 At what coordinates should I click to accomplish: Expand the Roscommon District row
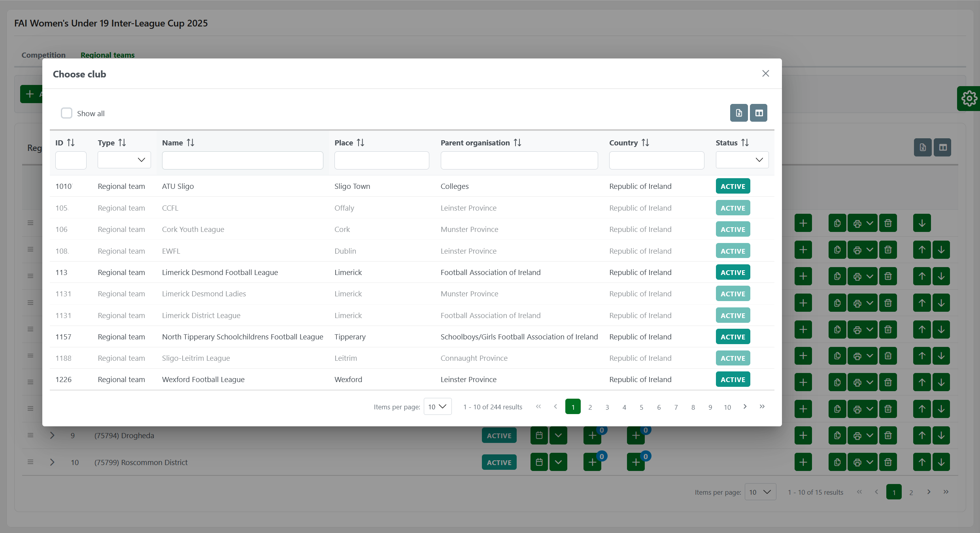(x=52, y=462)
